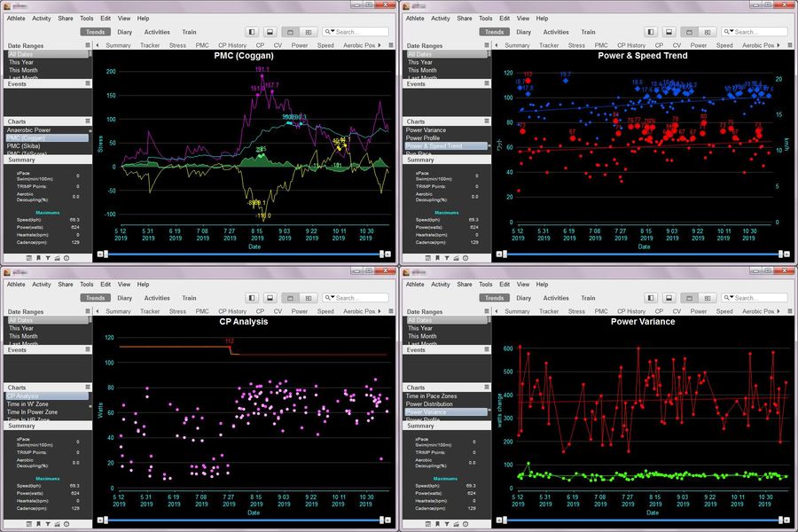Switch CP Analysis window to tiled view
The width and height of the screenshot is (798, 532).
(309, 298)
